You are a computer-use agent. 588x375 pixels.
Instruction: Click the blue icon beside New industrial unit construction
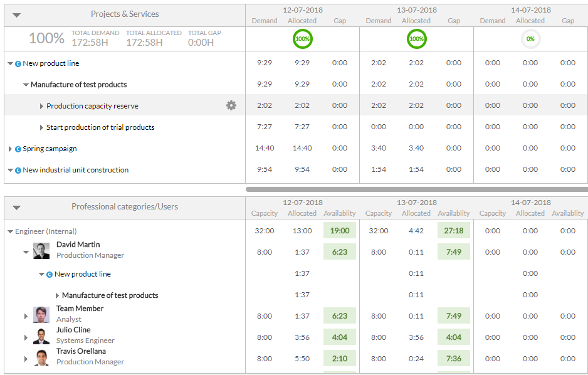point(18,171)
